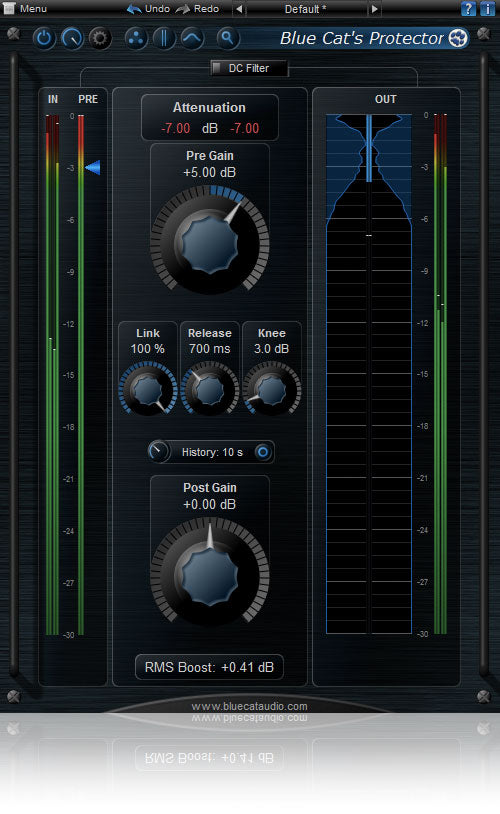Click the Post Gain +0.00 dB value

210,505
